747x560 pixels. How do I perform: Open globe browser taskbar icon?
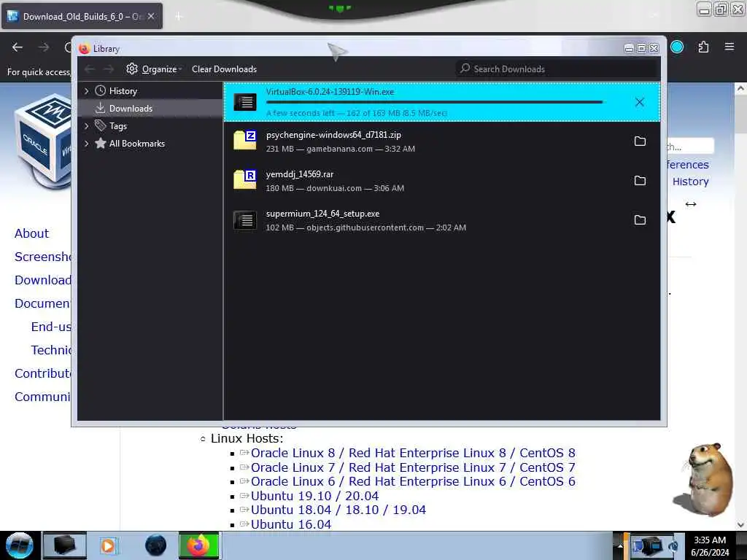[156, 545]
